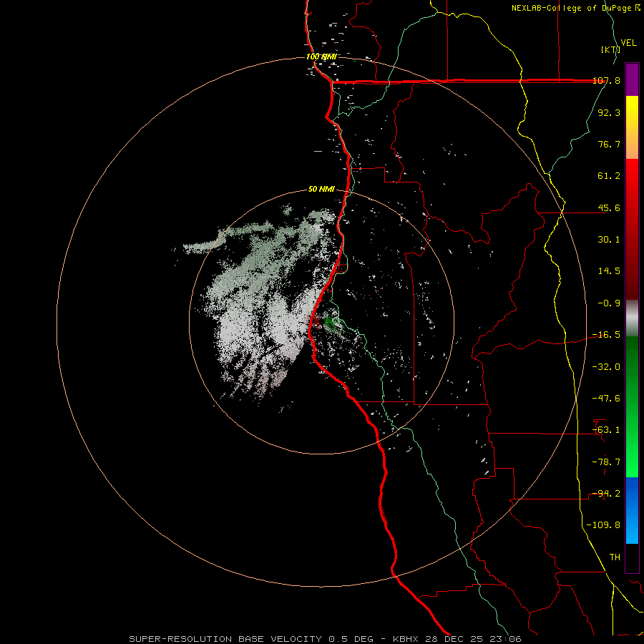
Task: Click the VEL legend heading
Action: tap(628, 43)
